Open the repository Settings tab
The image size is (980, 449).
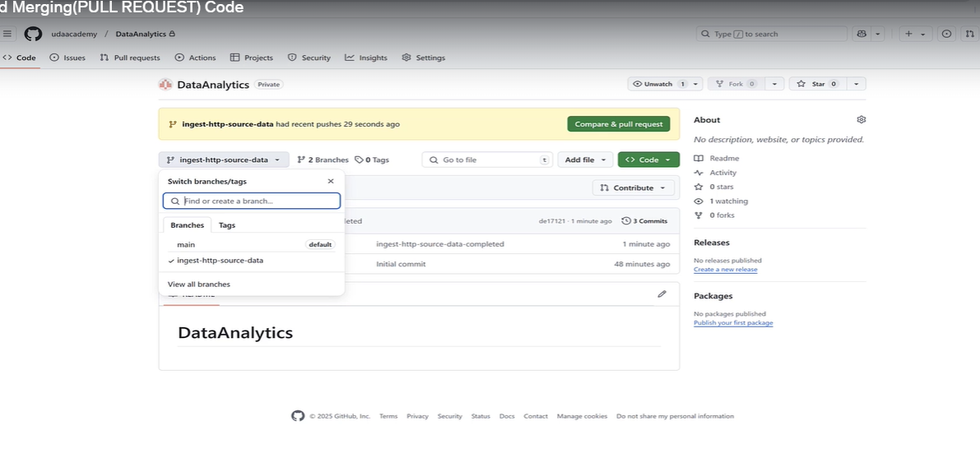[x=424, y=58]
